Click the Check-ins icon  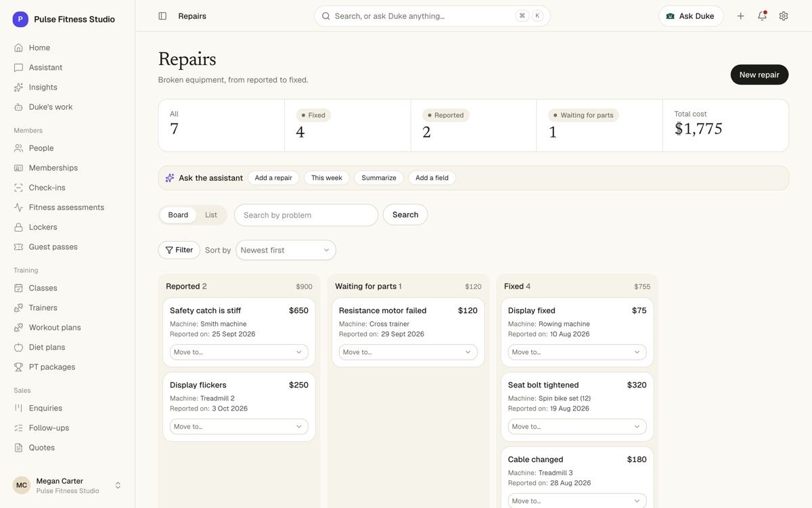[18, 187]
